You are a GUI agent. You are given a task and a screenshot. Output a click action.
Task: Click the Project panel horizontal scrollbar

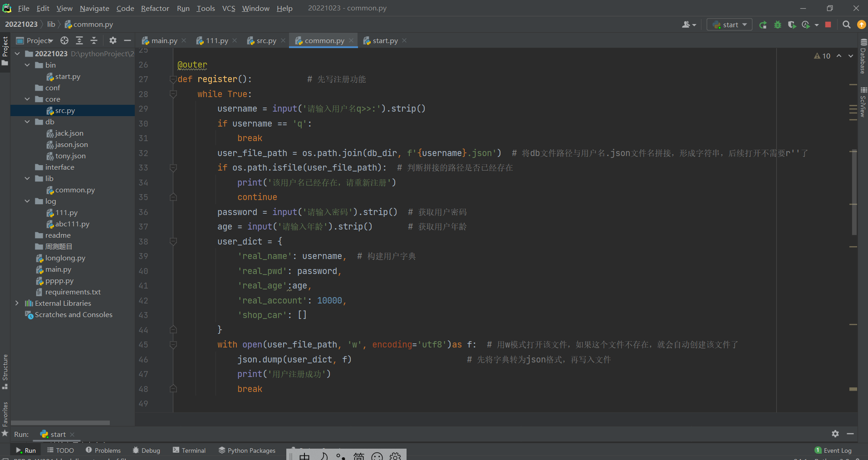[x=60, y=423]
